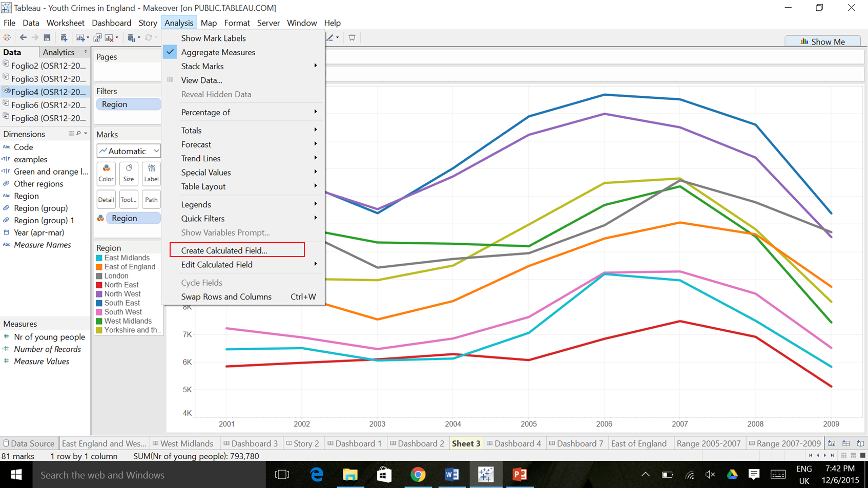
Task: Click the Add new data source icon
Action: point(64,37)
